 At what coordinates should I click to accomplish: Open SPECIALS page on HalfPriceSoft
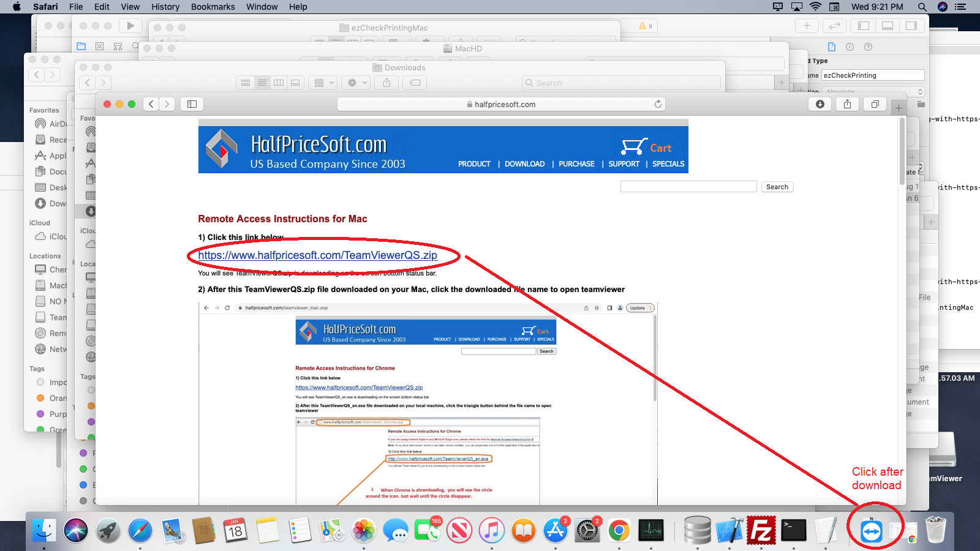click(668, 164)
